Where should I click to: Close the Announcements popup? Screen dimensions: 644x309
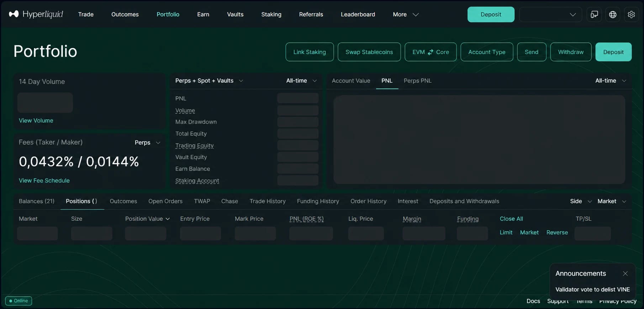point(625,273)
